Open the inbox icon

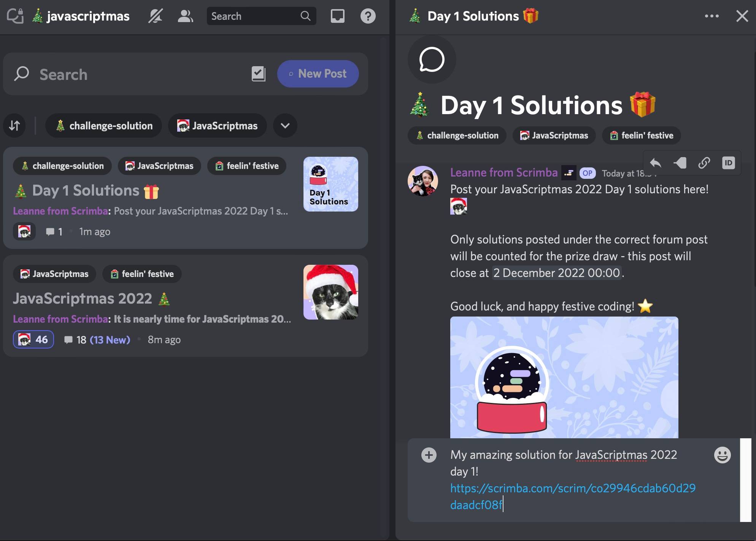[337, 16]
